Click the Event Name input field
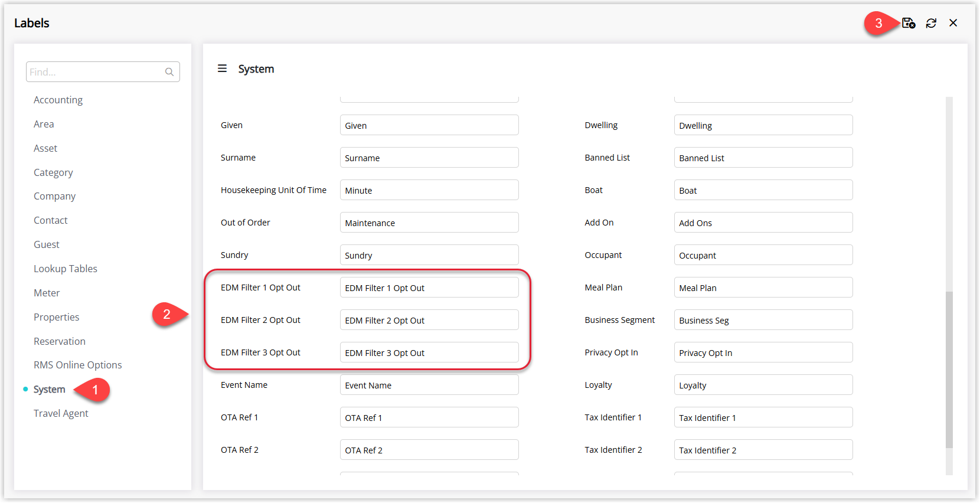This screenshot has height=503, width=980. (429, 385)
